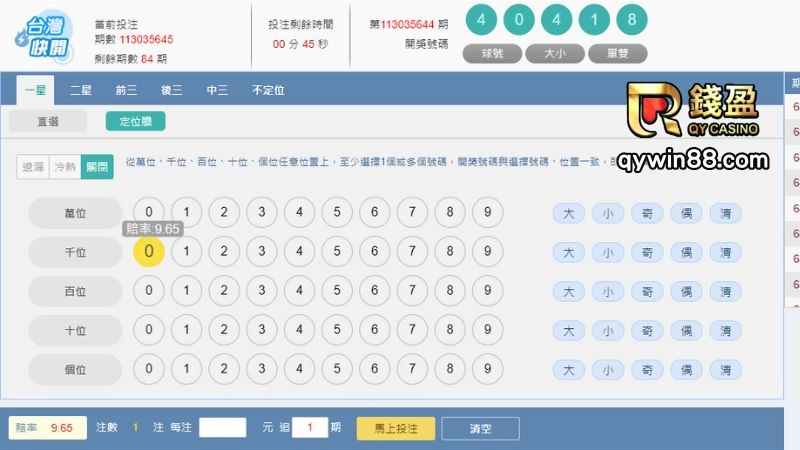Click the first drawn number ball 4

482,20
